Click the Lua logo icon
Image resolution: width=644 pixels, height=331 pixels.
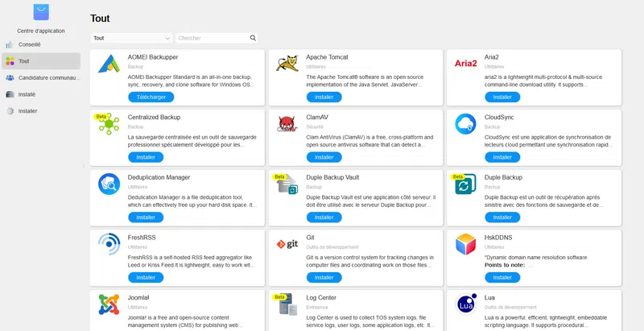(466, 304)
